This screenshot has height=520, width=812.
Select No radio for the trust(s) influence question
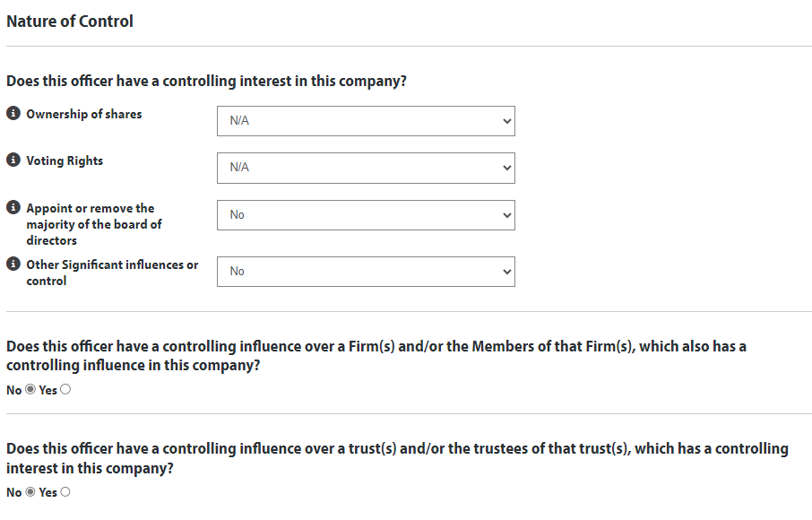click(x=30, y=492)
